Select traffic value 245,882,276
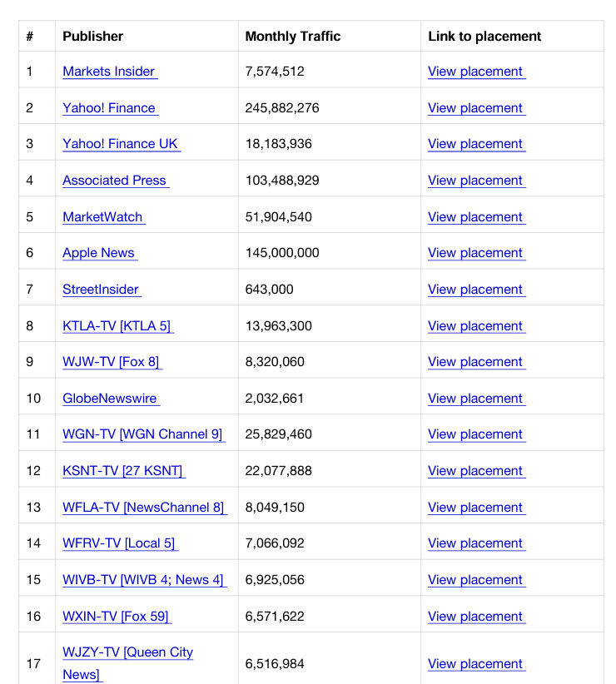Image resolution: width=616 pixels, height=684 pixels. [x=282, y=107]
